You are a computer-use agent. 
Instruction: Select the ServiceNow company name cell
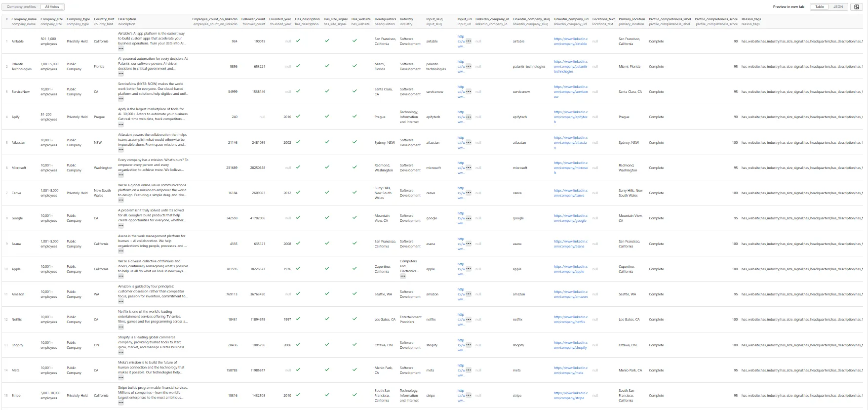21,91
